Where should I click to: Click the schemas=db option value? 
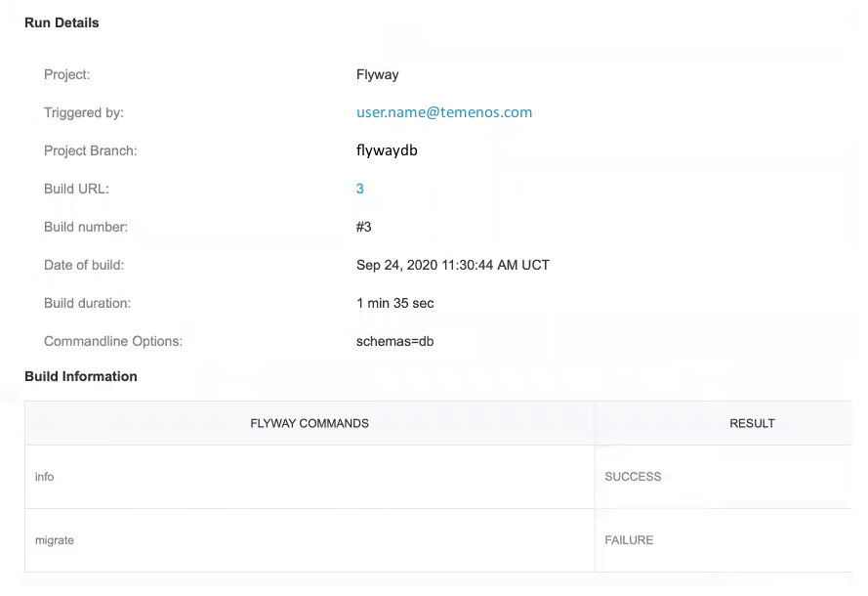click(395, 341)
